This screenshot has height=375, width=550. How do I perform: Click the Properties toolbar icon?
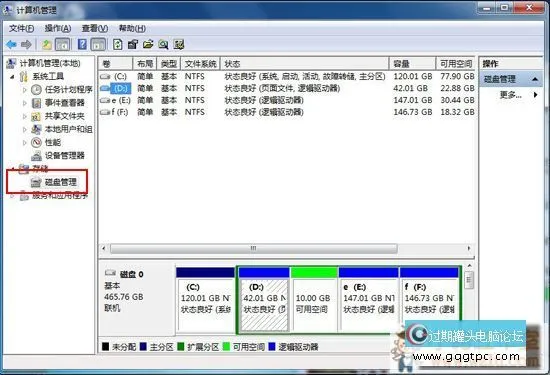(x=133, y=45)
